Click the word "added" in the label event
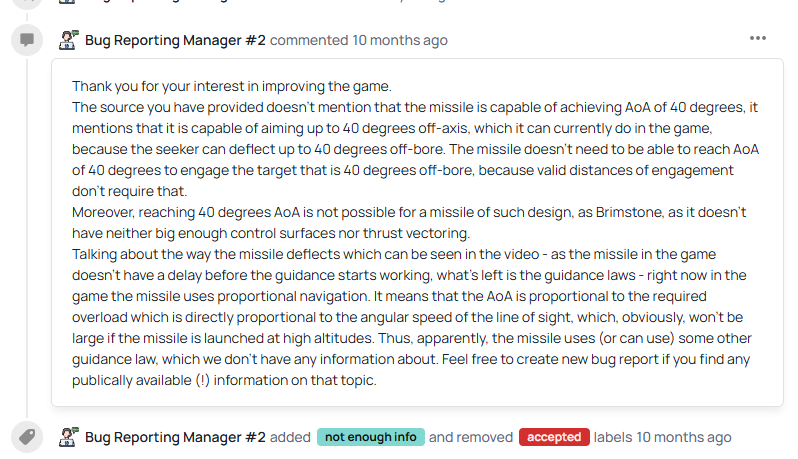Viewport: 798px width, 459px height. tap(291, 437)
